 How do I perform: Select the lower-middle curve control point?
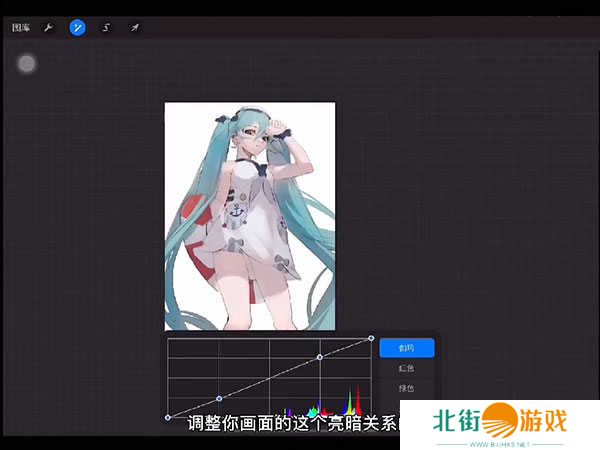coord(219,398)
